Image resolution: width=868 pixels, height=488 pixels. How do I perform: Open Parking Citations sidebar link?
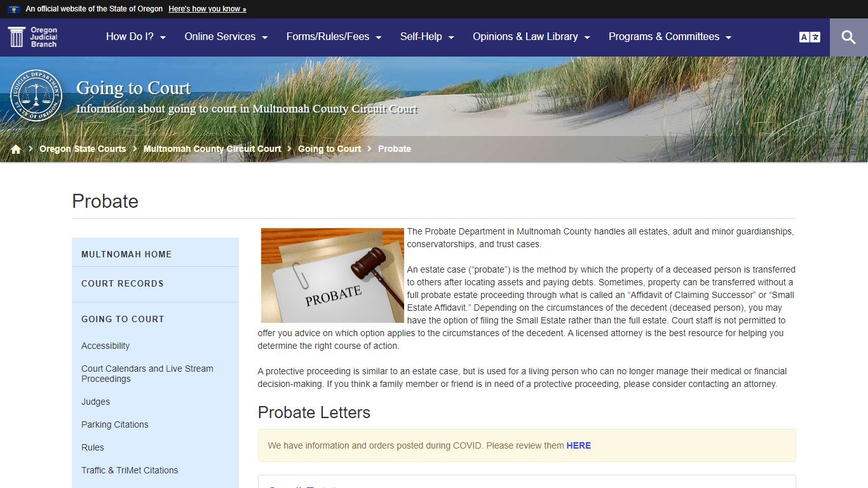pyautogui.click(x=115, y=424)
